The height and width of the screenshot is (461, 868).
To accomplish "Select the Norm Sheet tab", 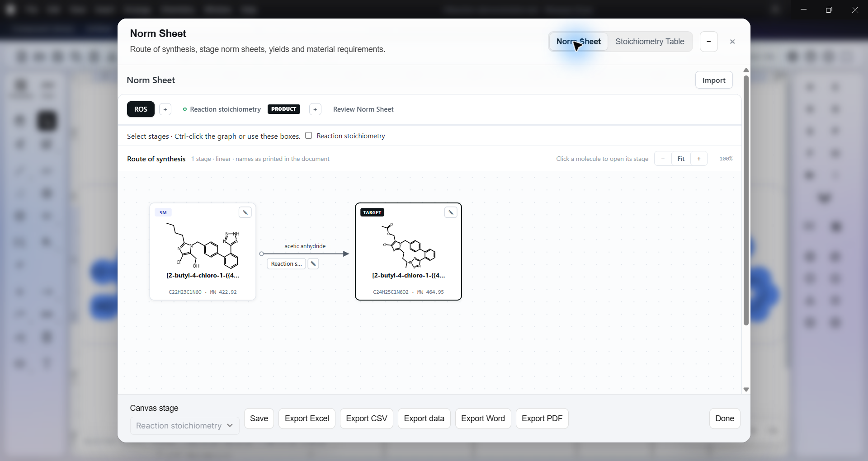I will coord(579,42).
